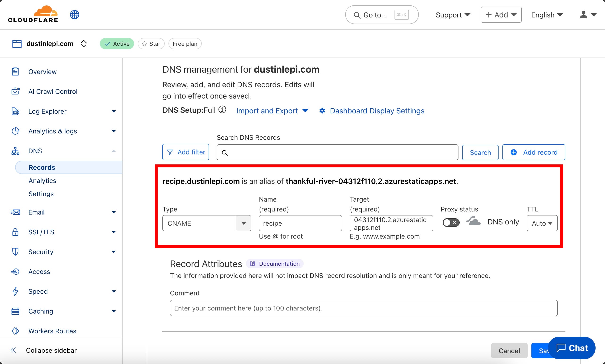Toggle the Proxy status switch
This screenshot has height=364, width=605.
pyautogui.click(x=451, y=223)
